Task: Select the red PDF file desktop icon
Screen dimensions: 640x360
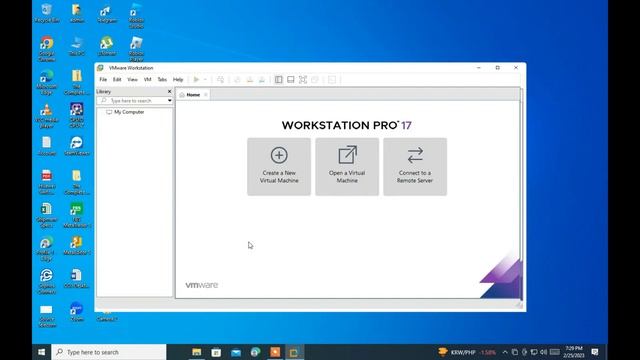Action: click(x=47, y=182)
